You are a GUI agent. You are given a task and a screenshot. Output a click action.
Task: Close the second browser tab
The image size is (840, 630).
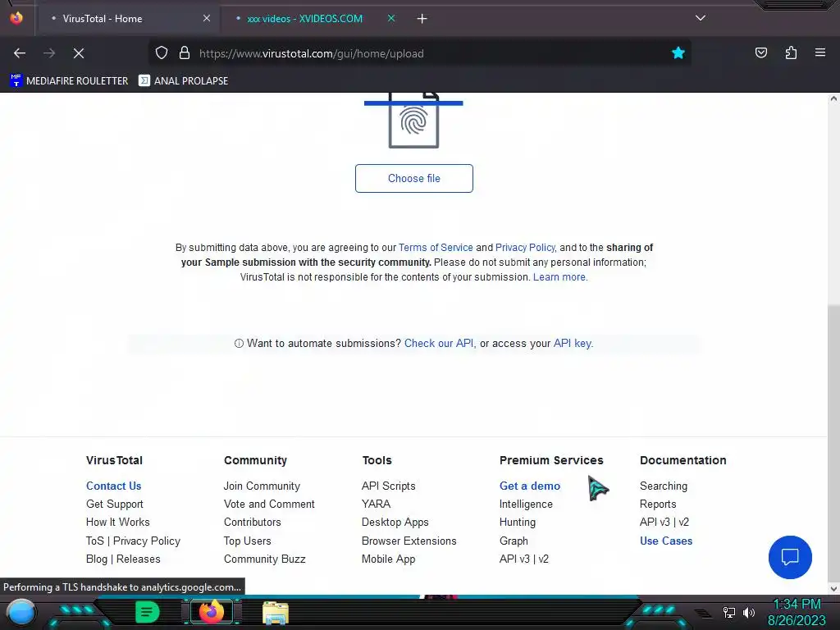tap(391, 18)
